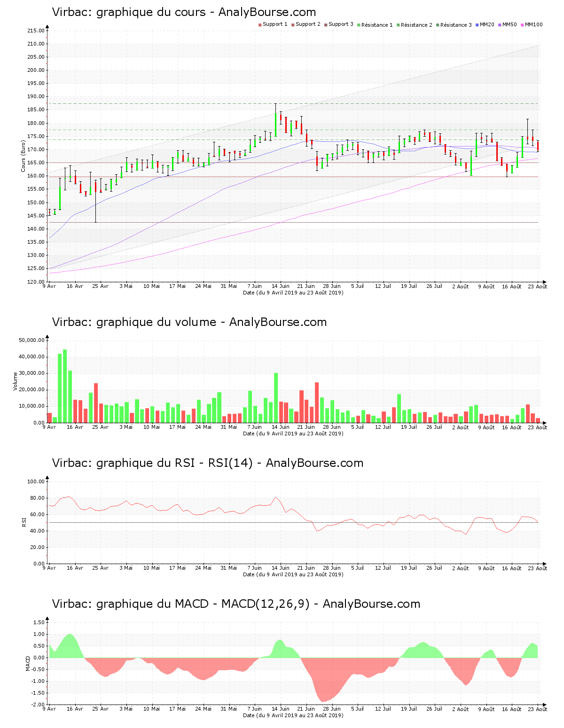Click the 10,000.00 volume axis tick
564x728 pixels.
tap(31, 406)
